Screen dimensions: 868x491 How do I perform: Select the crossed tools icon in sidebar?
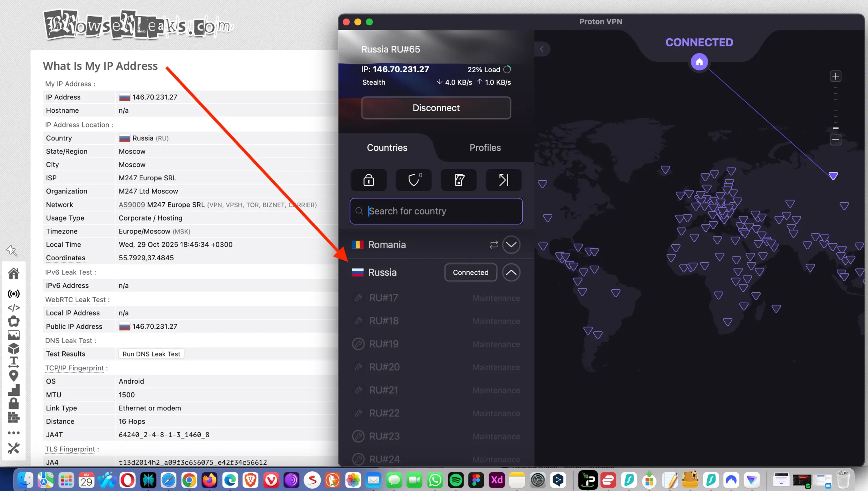(14, 448)
